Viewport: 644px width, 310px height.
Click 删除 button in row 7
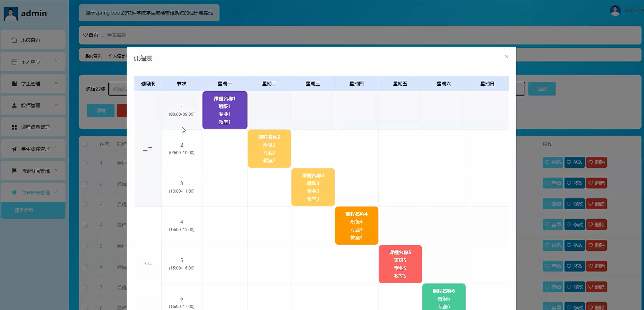[x=597, y=287]
